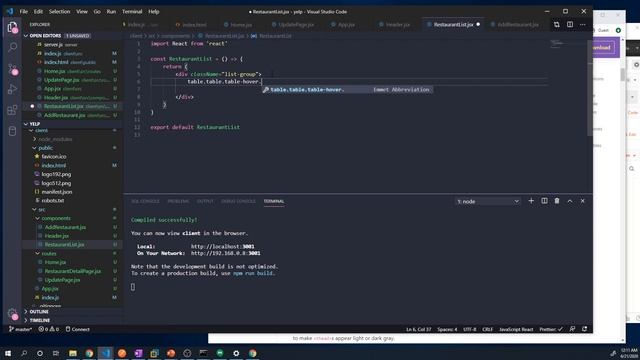Click the Connect status bar item
640x360 pixels.
click(77, 329)
